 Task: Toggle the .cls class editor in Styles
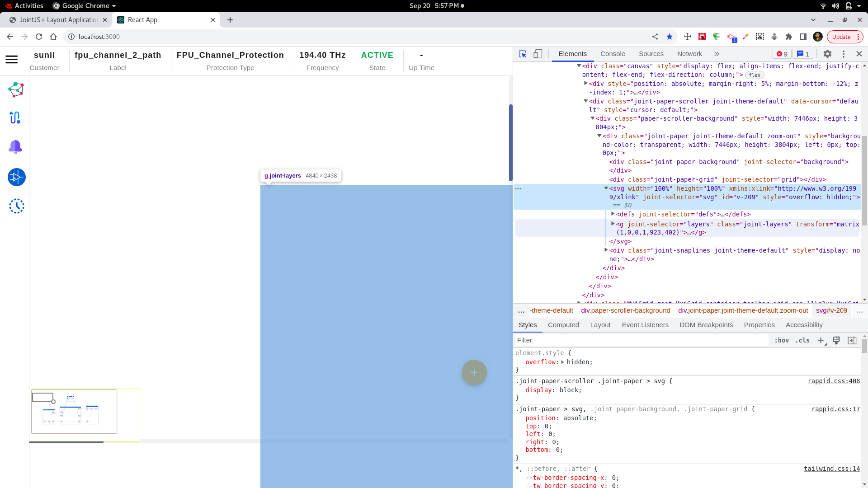(803, 340)
